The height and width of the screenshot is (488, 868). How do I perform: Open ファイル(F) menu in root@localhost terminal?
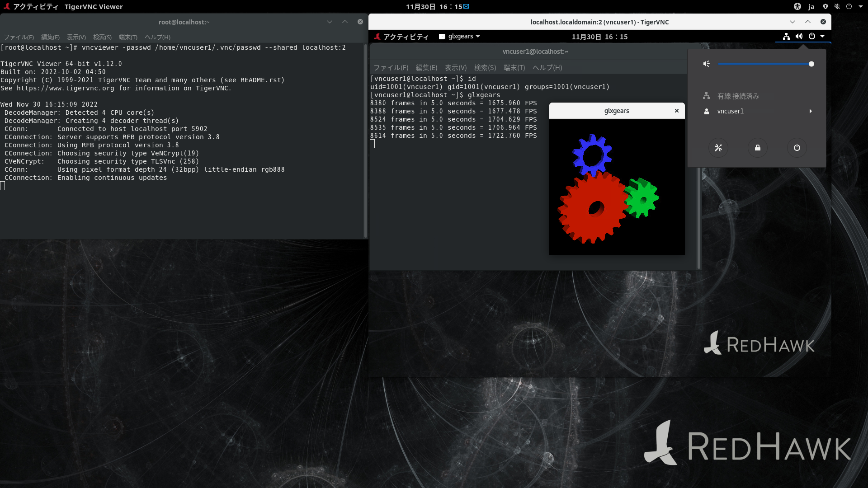click(x=19, y=37)
